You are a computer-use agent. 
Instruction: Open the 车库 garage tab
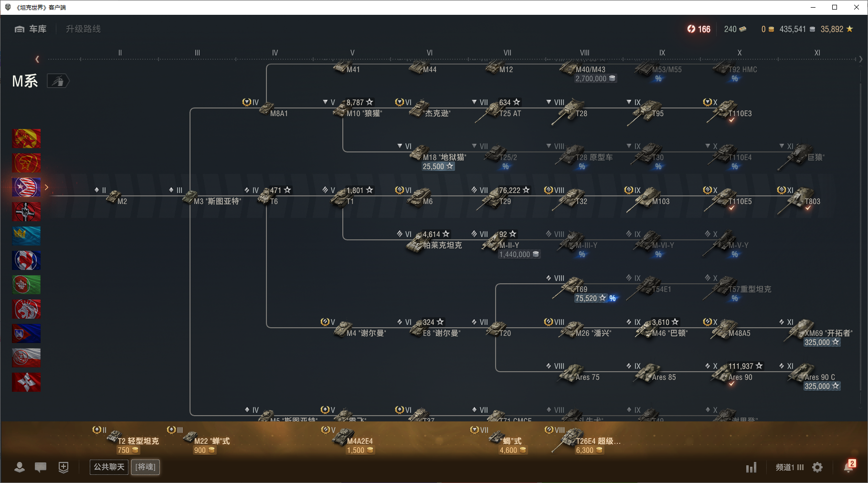click(31, 29)
